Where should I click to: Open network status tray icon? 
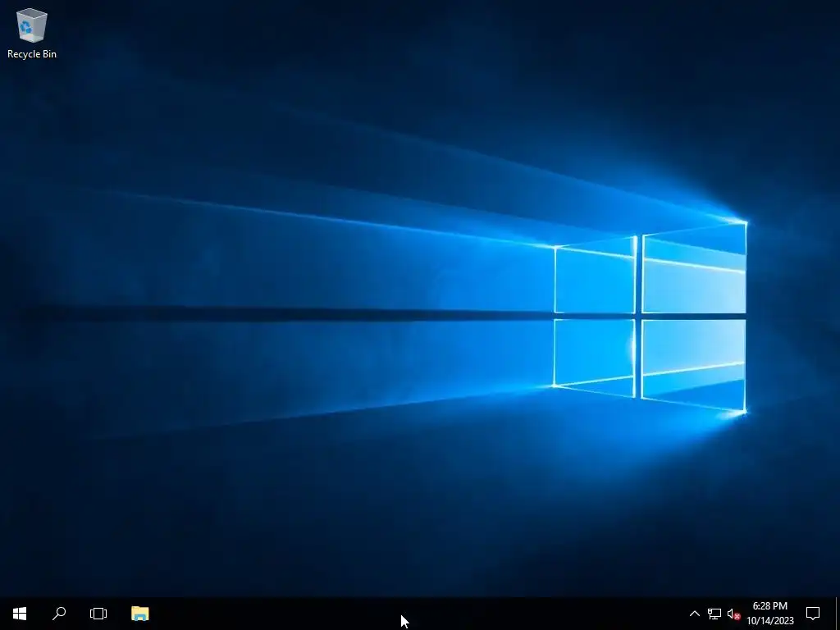(x=714, y=614)
